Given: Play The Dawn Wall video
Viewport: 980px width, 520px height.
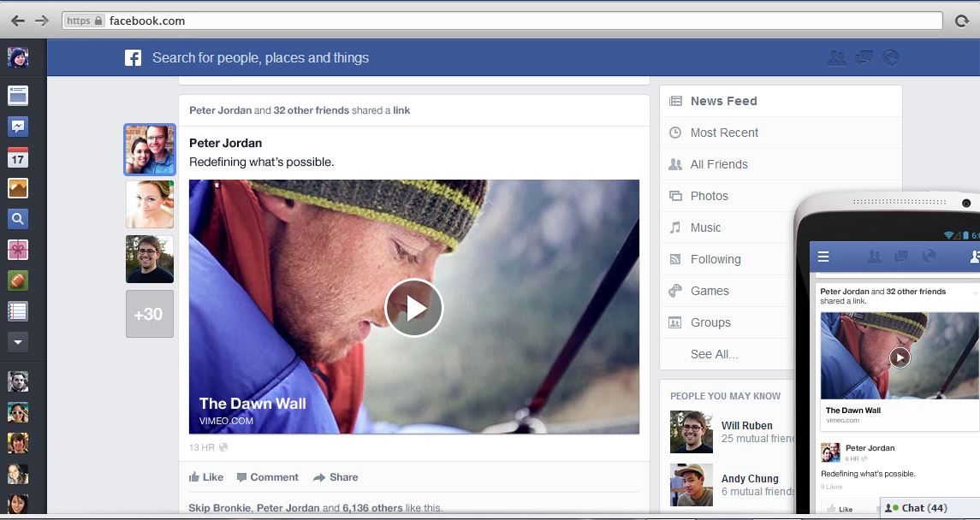Looking at the screenshot, I should [414, 308].
